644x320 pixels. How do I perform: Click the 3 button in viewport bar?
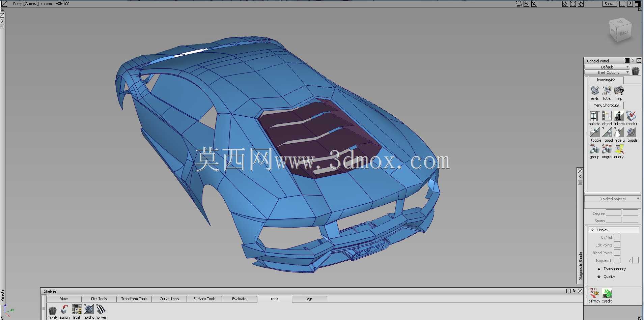630,4
